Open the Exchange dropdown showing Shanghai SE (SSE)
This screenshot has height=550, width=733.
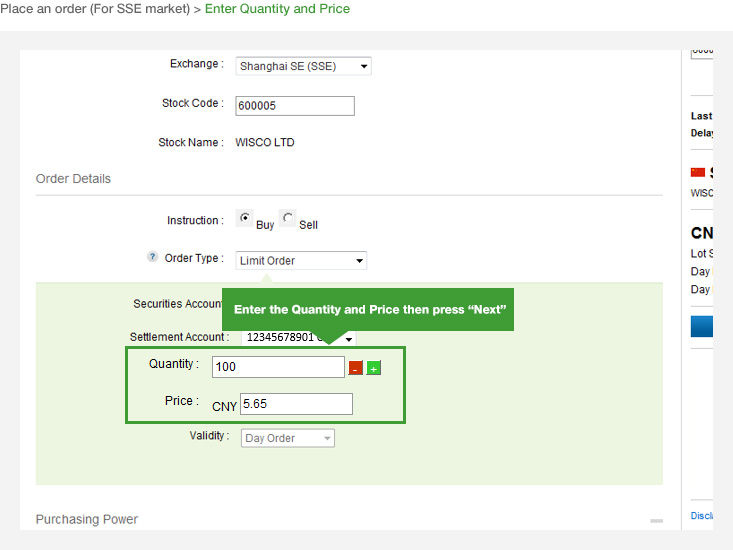[303, 66]
